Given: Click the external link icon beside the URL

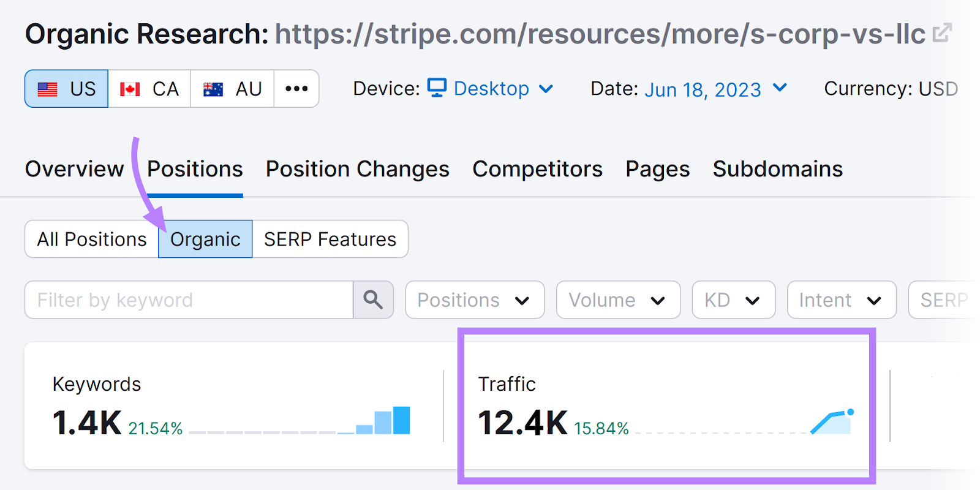Looking at the screenshot, I should point(942,33).
